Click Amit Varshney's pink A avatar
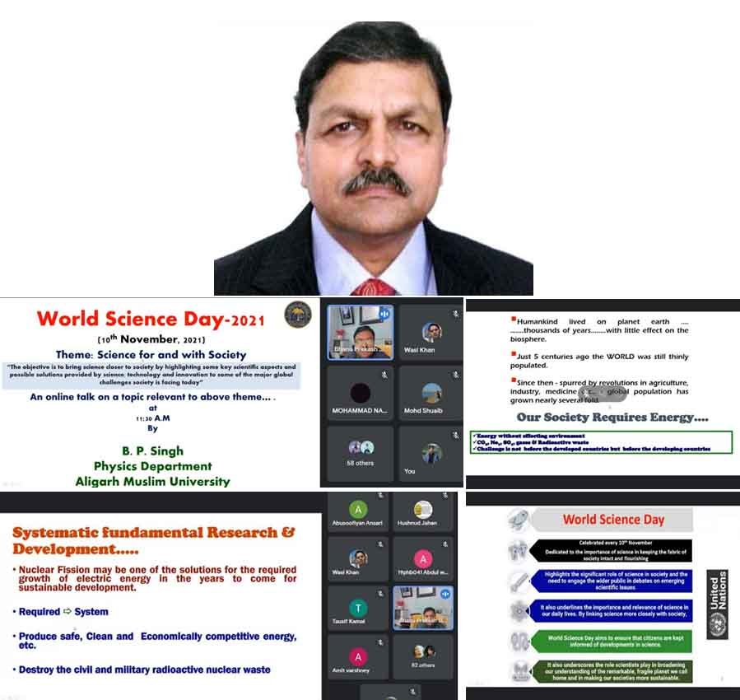The image size is (740, 700). (x=358, y=656)
